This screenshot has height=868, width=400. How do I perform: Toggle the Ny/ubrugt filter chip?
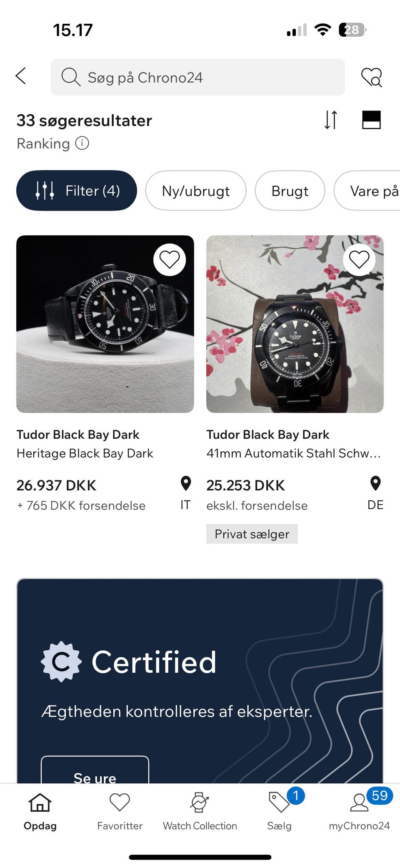pos(196,191)
